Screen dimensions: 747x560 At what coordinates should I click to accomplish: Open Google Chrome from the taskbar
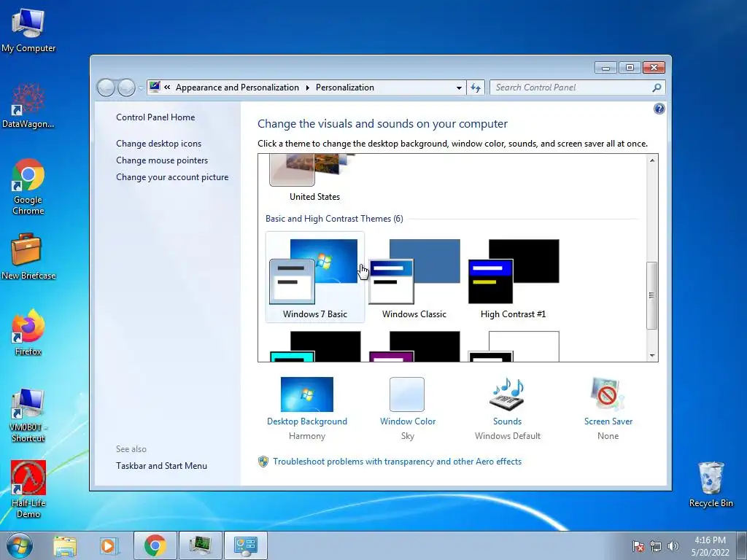click(155, 545)
